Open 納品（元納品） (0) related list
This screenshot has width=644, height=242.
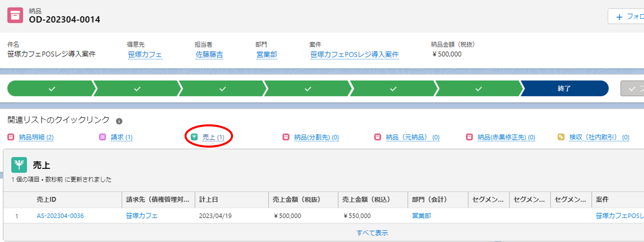[x=413, y=137]
